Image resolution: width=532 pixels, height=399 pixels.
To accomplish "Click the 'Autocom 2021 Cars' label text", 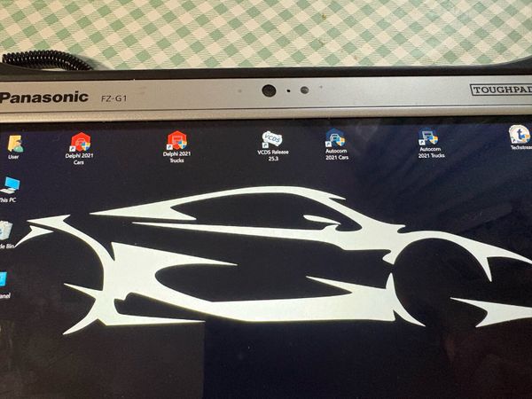I will (x=337, y=154).
